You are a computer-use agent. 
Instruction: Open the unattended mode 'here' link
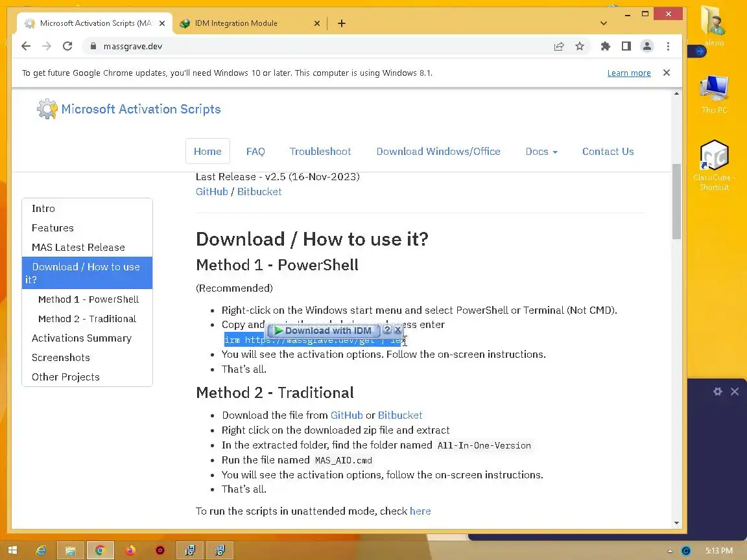[x=420, y=511]
